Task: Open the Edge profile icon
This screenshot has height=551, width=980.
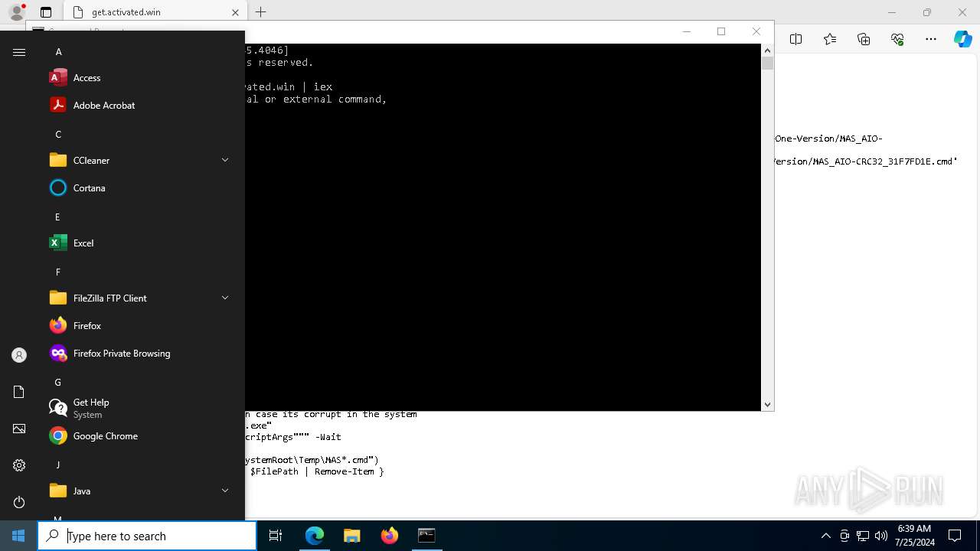Action: pos(17,12)
